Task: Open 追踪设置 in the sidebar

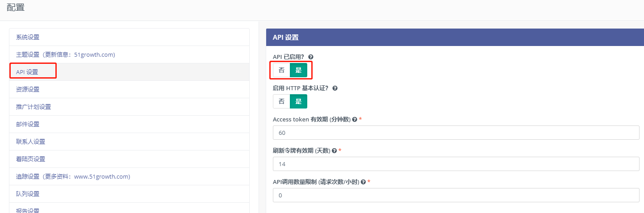Action: pos(73,176)
